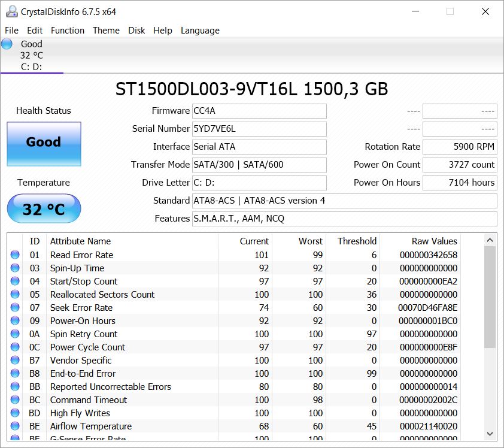Click the status orb for Power-On Hours attribute

point(15,320)
